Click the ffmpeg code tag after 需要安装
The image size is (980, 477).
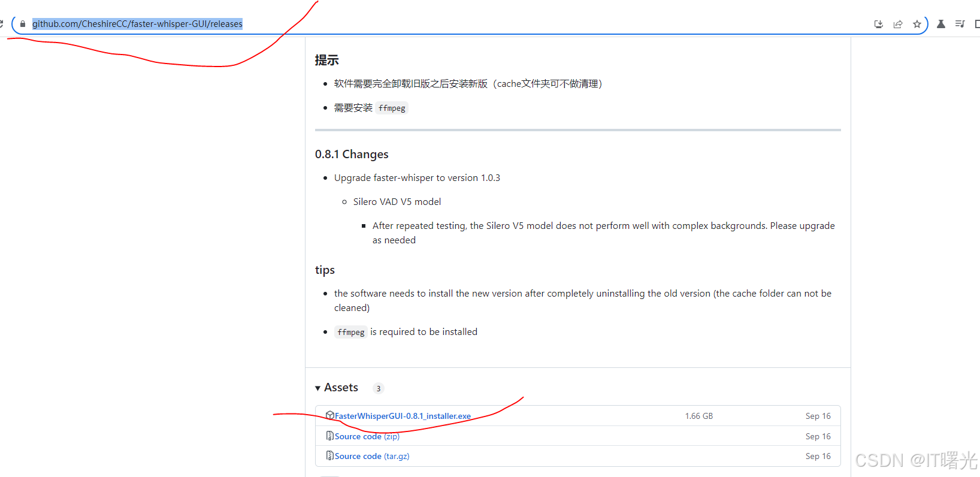pos(392,108)
